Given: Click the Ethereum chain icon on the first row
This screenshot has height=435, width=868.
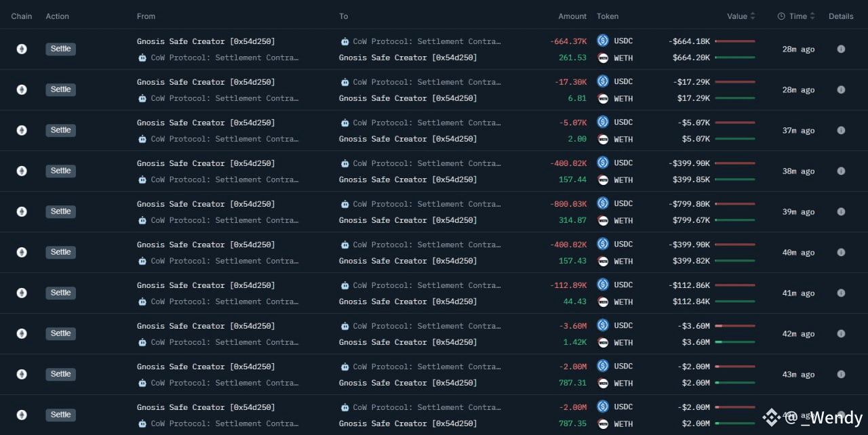Looking at the screenshot, I should (x=21, y=48).
